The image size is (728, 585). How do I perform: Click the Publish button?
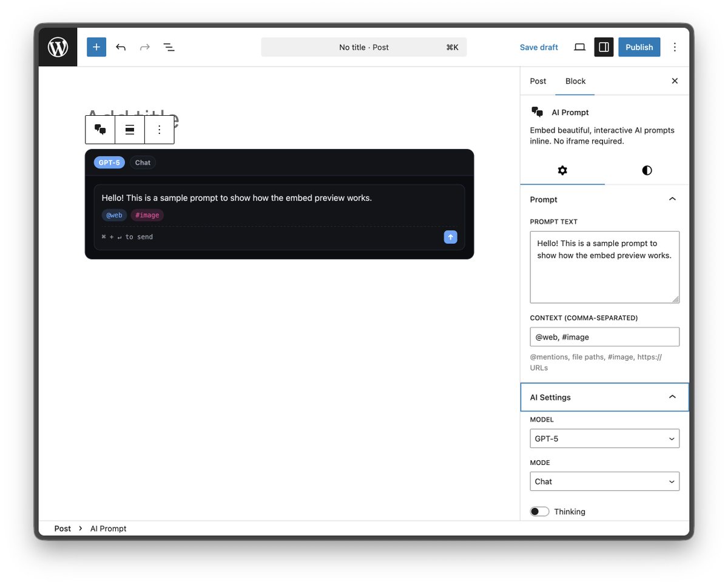[639, 47]
